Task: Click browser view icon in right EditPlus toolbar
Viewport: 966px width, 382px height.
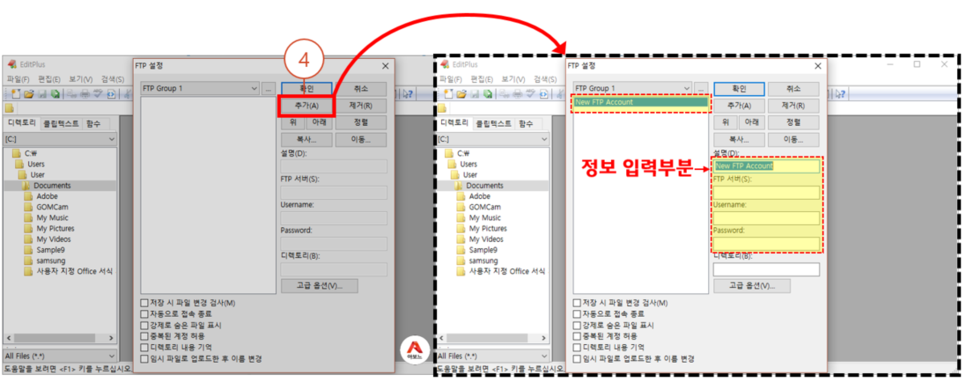Action: (543, 94)
